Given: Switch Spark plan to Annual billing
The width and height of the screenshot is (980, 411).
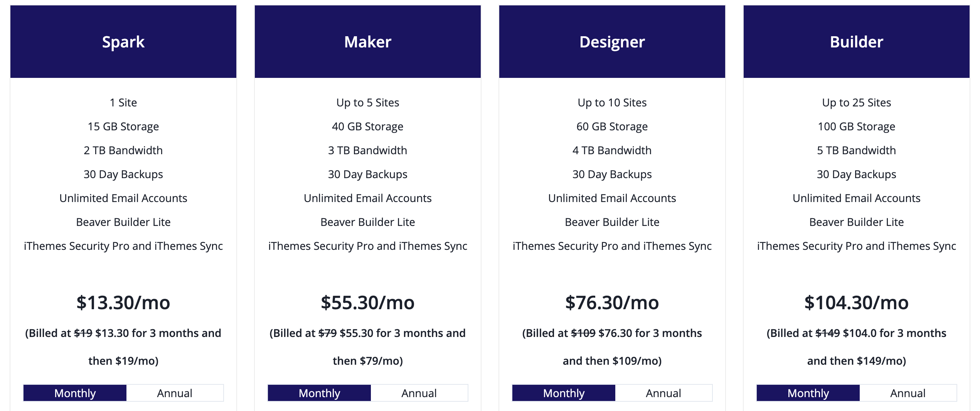Looking at the screenshot, I should pos(175,393).
